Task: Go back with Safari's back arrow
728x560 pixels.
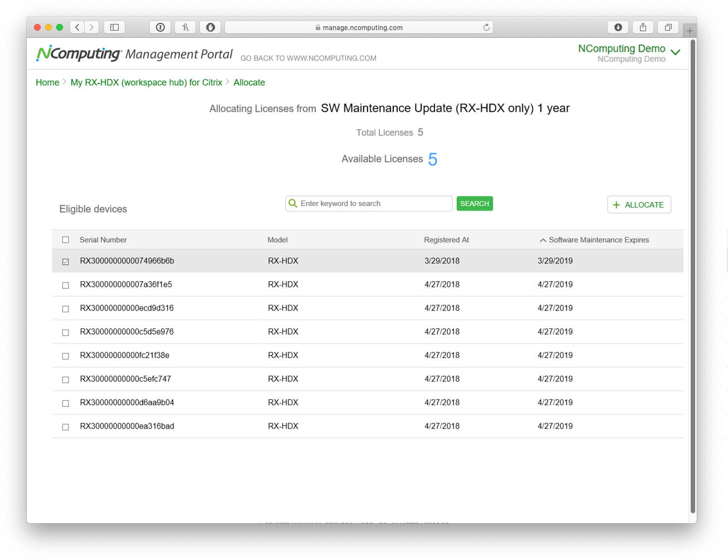Action: click(77, 27)
